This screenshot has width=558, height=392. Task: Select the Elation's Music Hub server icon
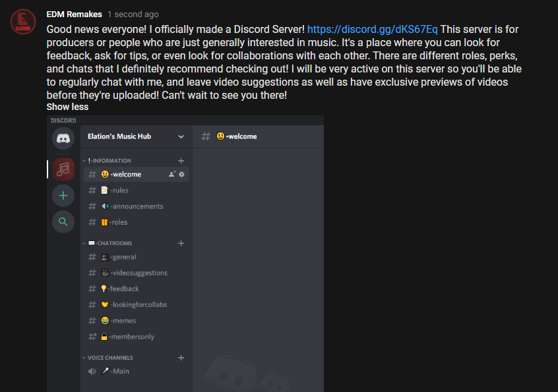(x=63, y=169)
